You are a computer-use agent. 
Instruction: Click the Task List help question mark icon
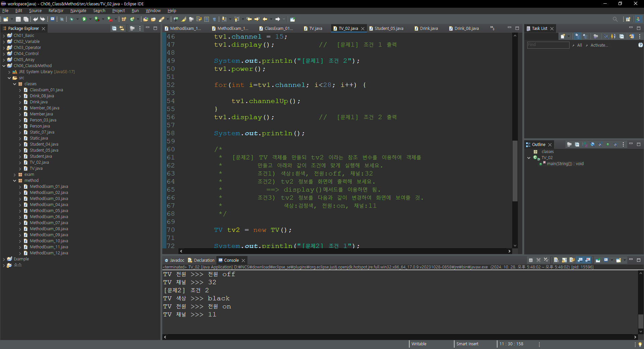[x=641, y=45]
